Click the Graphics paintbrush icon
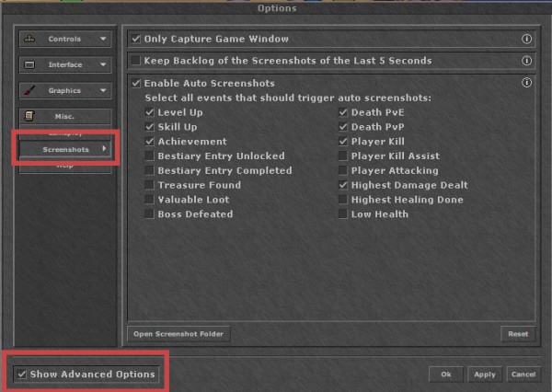This screenshot has height=392, width=552. coord(29,90)
